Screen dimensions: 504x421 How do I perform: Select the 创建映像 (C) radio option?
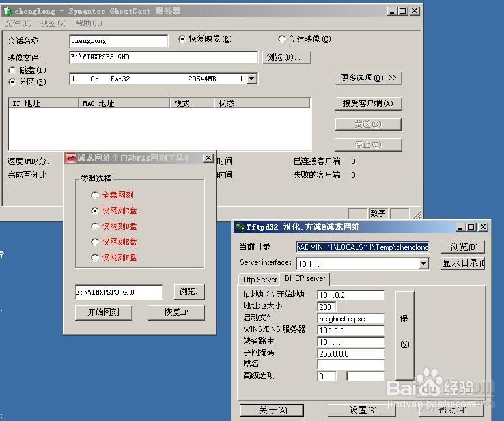[x=304, y=39]
